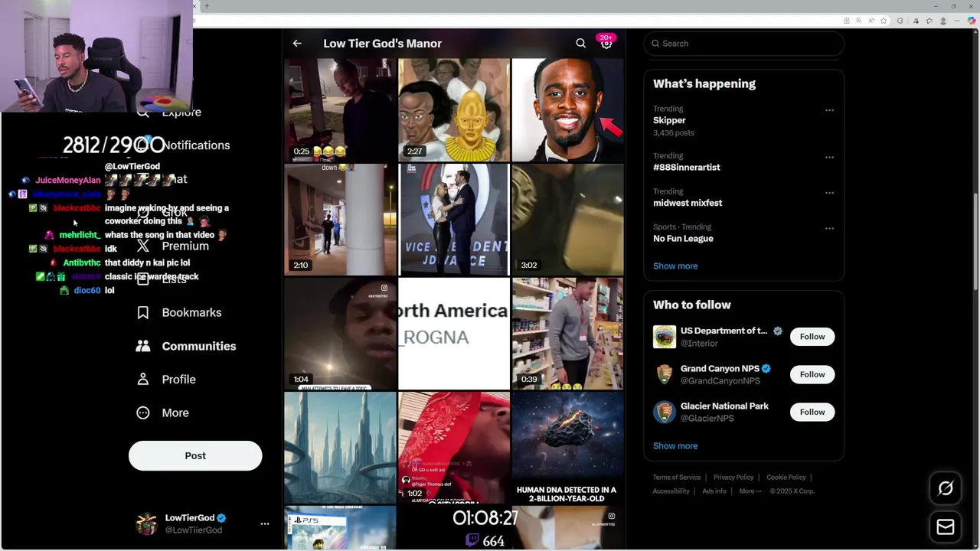Image resolution: width=980 pixels, height=551 pixels.
Task: Open browser extensions icon
Action: click(x=900, y=21)
